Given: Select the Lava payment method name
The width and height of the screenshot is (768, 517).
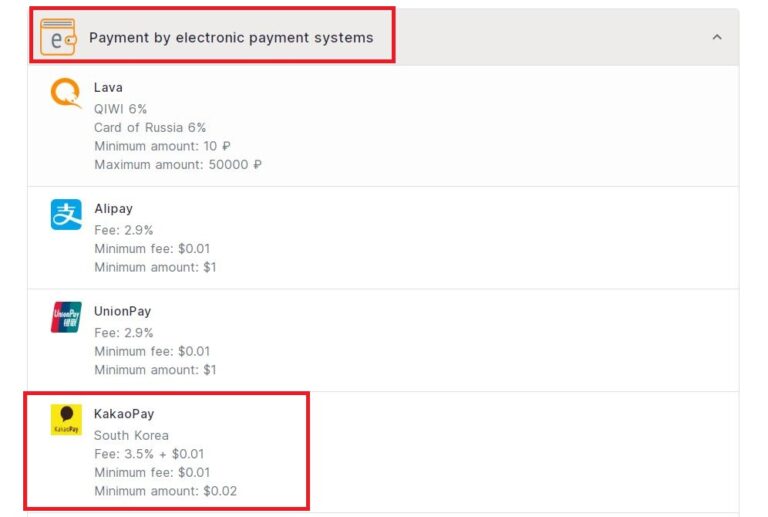Looking at the screenshot, I should click(x=108, y=88).
